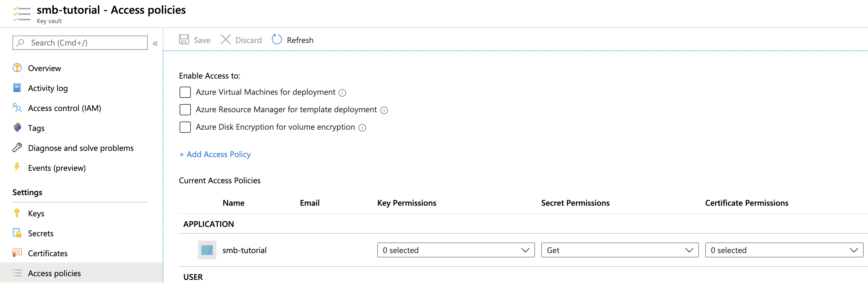
Task: Click the Overview key vault icon
Action: (x=17, y=68)
